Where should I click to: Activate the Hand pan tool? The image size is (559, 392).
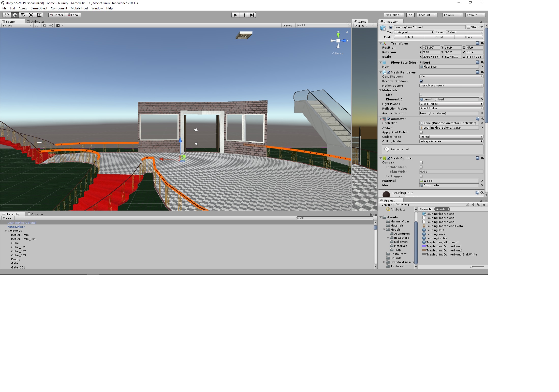tap(6, 15)
